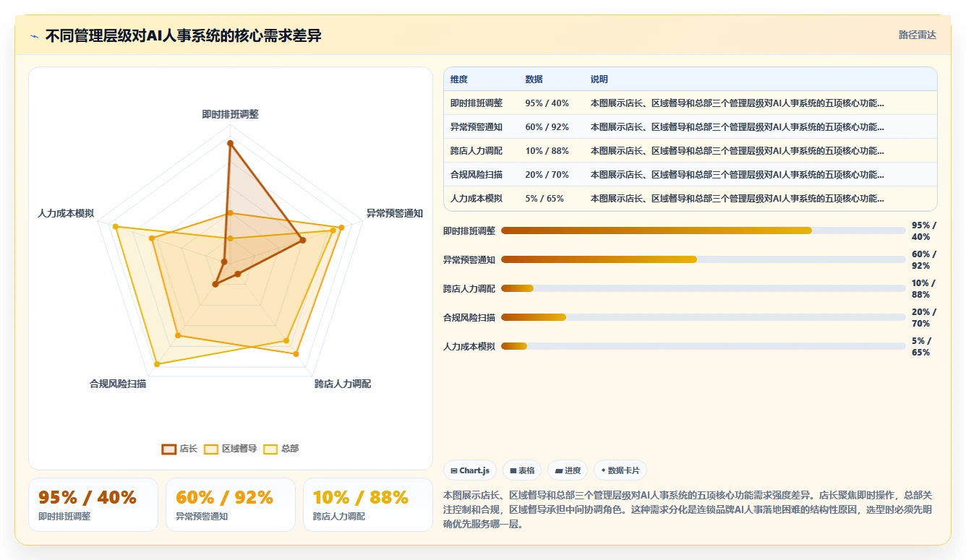966x560 pixels.
Task: Select the 数据卡片 tag
Action: pyautogui.click(x=620, y=470)
